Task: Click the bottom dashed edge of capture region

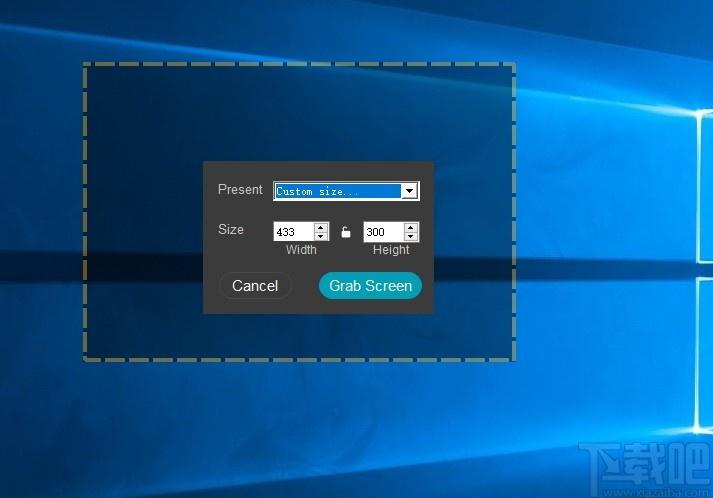Action: (x=299, y=360)
